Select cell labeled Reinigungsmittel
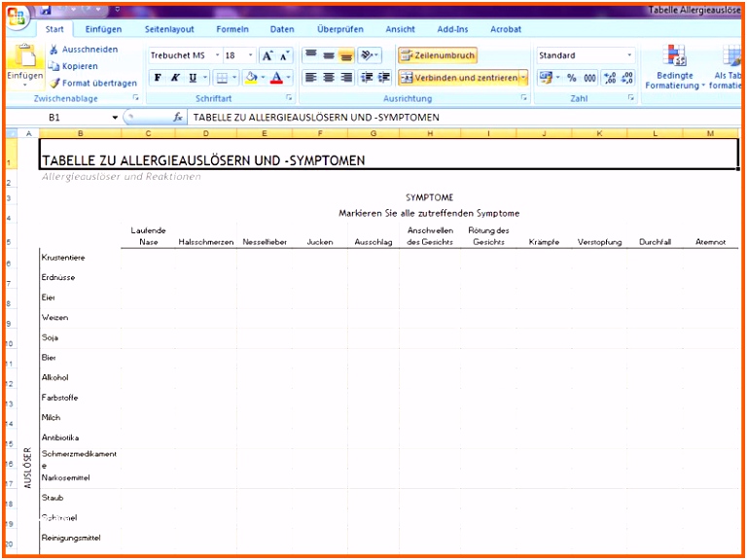747x560 pixels. (80, 538)
